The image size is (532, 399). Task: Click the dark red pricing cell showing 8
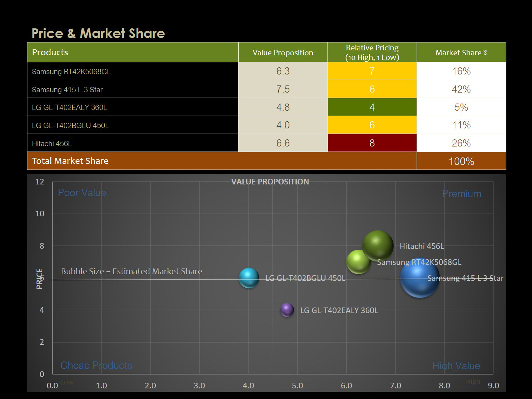[x=372, y=143]
